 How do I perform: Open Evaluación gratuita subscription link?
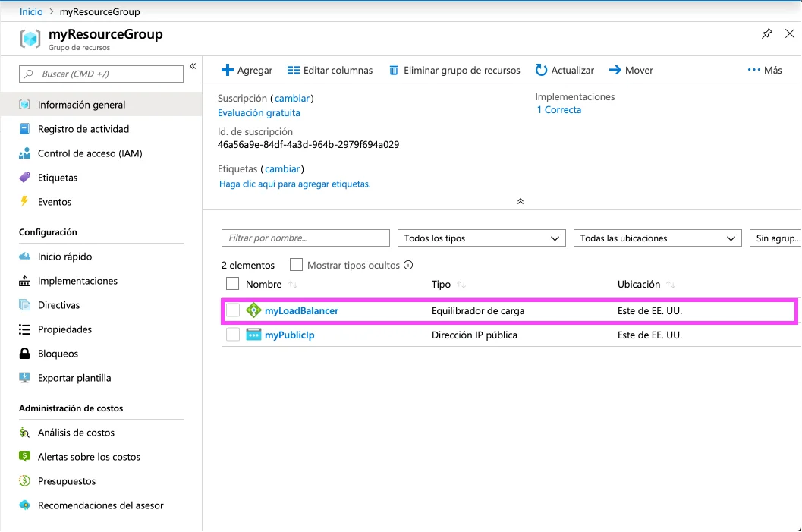(259, 112)
